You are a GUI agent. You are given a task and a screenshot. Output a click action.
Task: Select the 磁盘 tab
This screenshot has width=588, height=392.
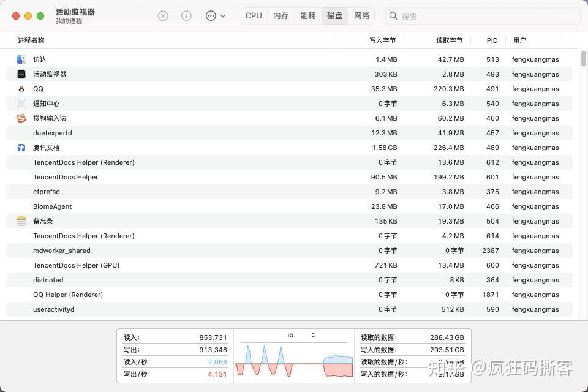point(335,16)
